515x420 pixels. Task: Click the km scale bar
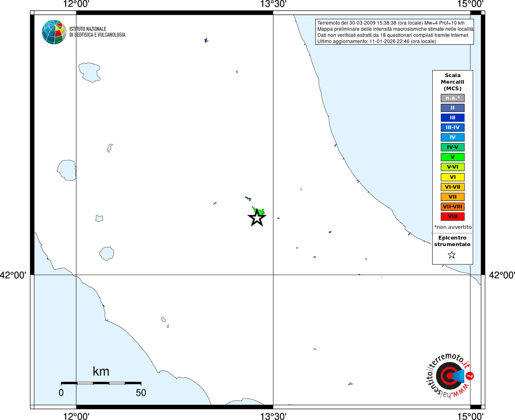coord(101,383)
